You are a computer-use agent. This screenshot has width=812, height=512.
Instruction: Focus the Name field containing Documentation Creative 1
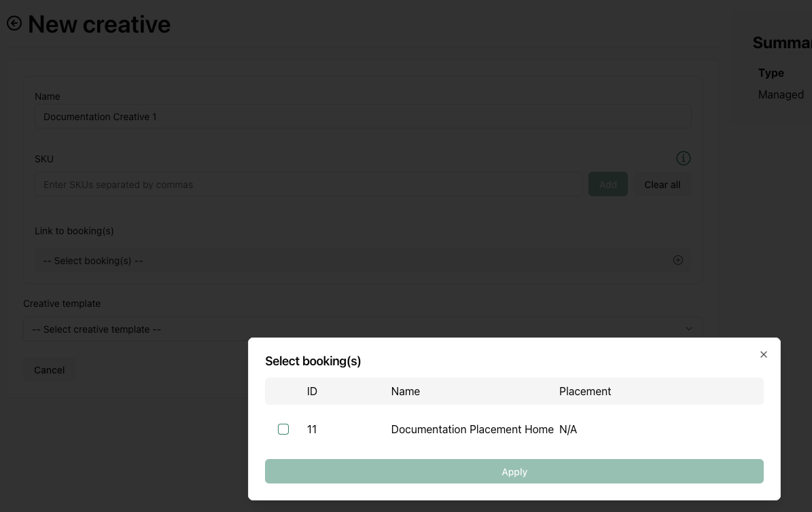363,117
